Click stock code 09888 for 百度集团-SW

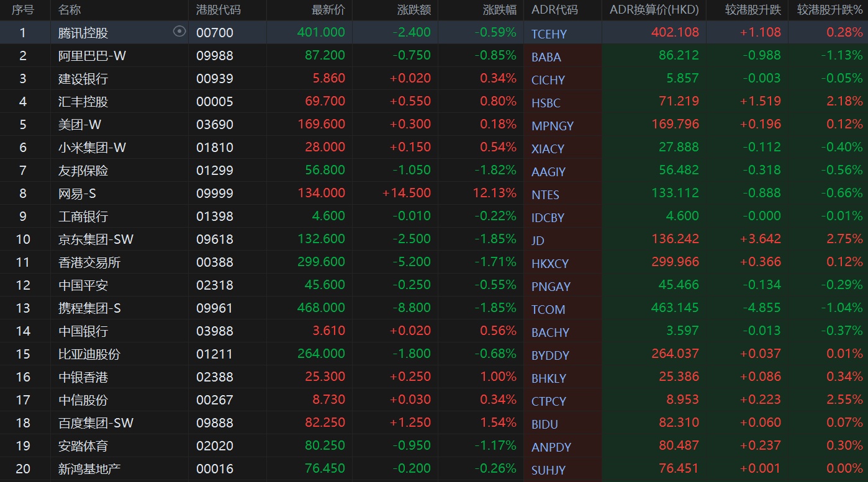coord(215,423)
